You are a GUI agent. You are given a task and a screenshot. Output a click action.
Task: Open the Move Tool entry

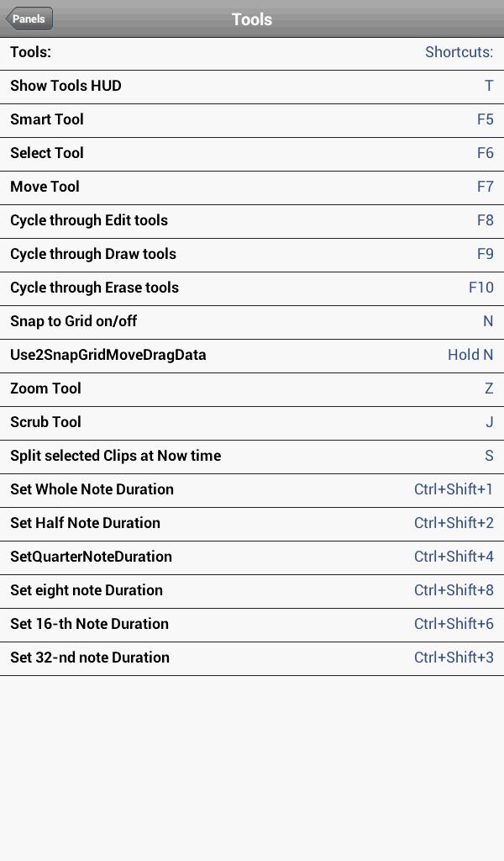tap(252, 188)
